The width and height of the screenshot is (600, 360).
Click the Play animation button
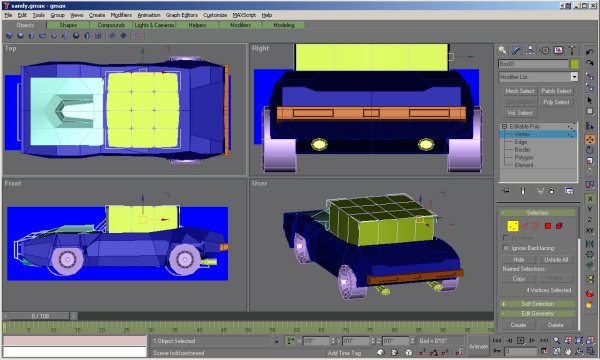(x=520, y=340)
